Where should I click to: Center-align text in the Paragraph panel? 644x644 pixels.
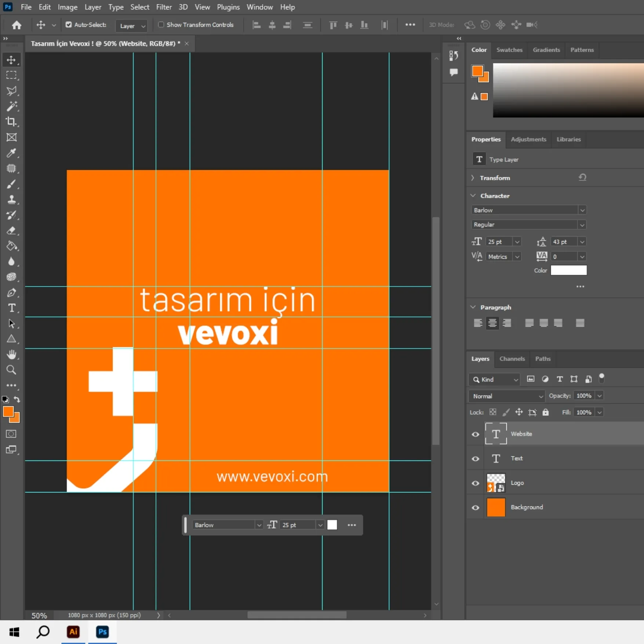tap(492, 323)
